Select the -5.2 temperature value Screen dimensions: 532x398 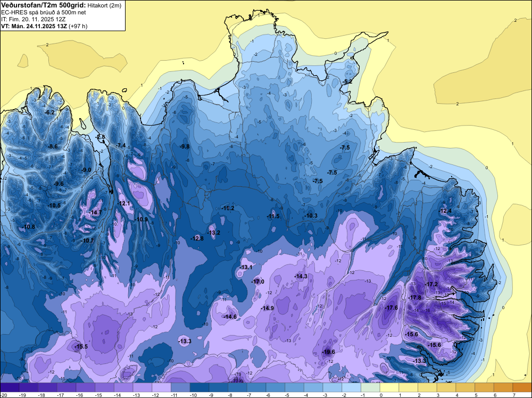coord(347,82)
